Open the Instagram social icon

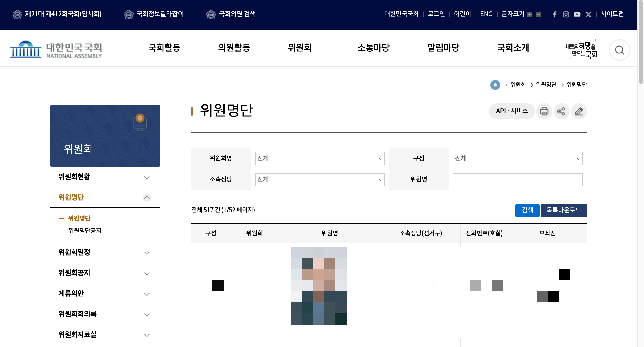click(x=566, y=14)
